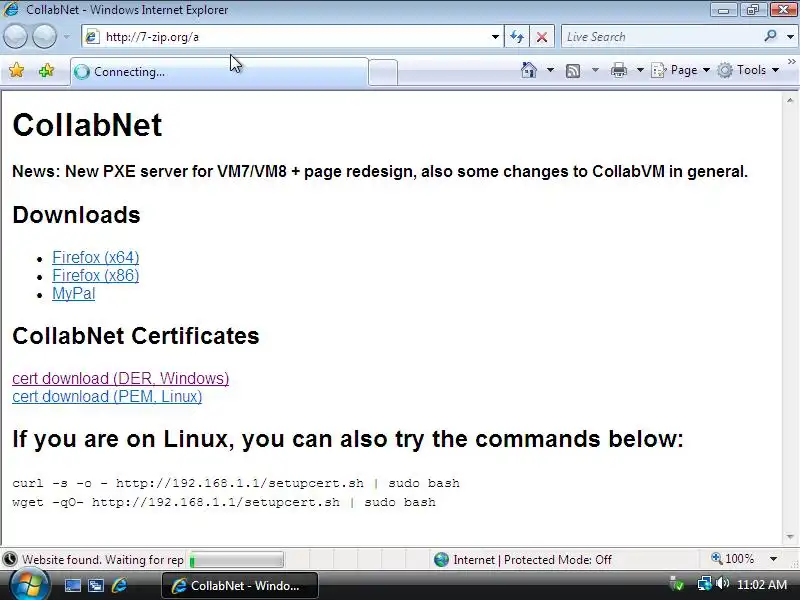Open the Favorites Center star icon
Screen dimensions: 800x600
coord(16,70)
